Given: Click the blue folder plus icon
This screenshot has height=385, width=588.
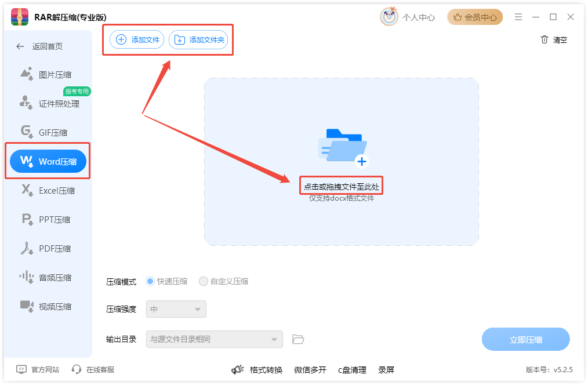Looking at the screenshot, I should point(343,148).
